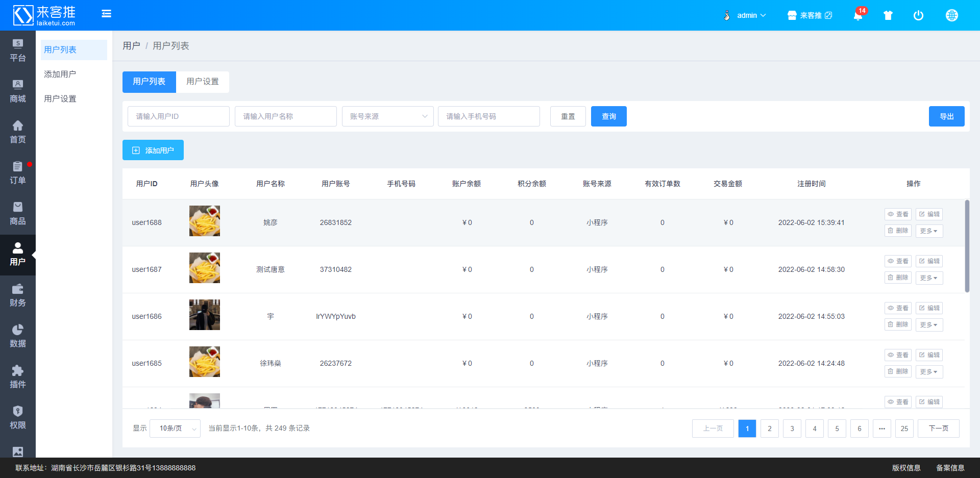The height and width of the screenshot is (478, 980).
Task: Click the theme shirt icon in header
Action: coord(888,15)
